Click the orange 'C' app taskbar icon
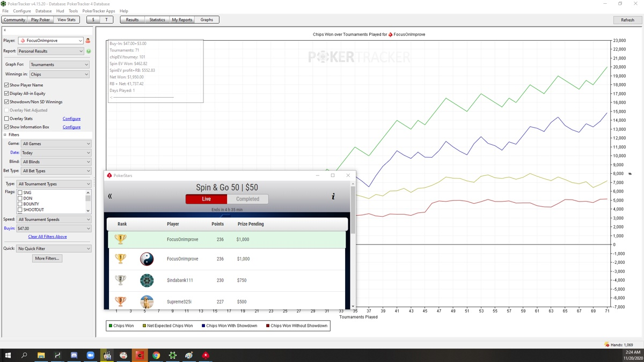This screenshot has width=644, height=362. [140, 355]
